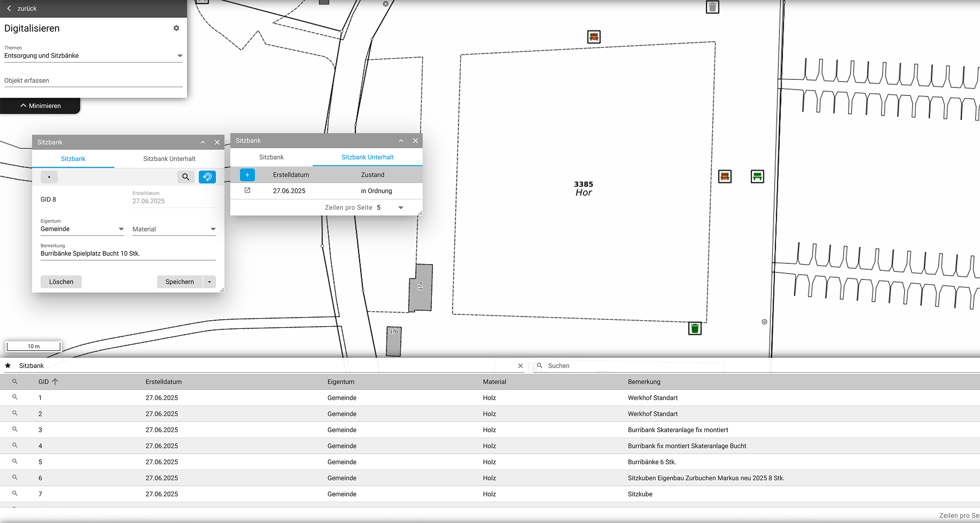Switch to the Sitzbank Unterhalt tab in the left form

click(169, 159)
